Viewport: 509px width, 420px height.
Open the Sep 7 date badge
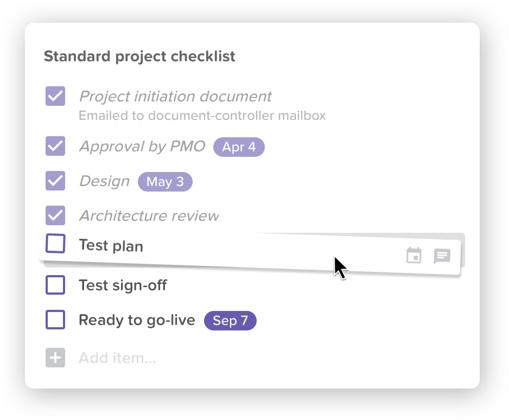click(230, 321)
